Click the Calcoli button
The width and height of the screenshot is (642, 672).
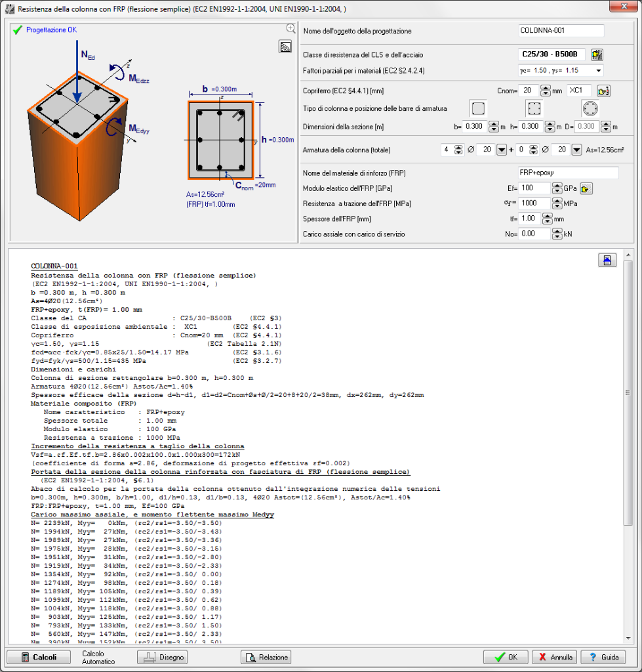pyautogui.click(x=39, y=657)
